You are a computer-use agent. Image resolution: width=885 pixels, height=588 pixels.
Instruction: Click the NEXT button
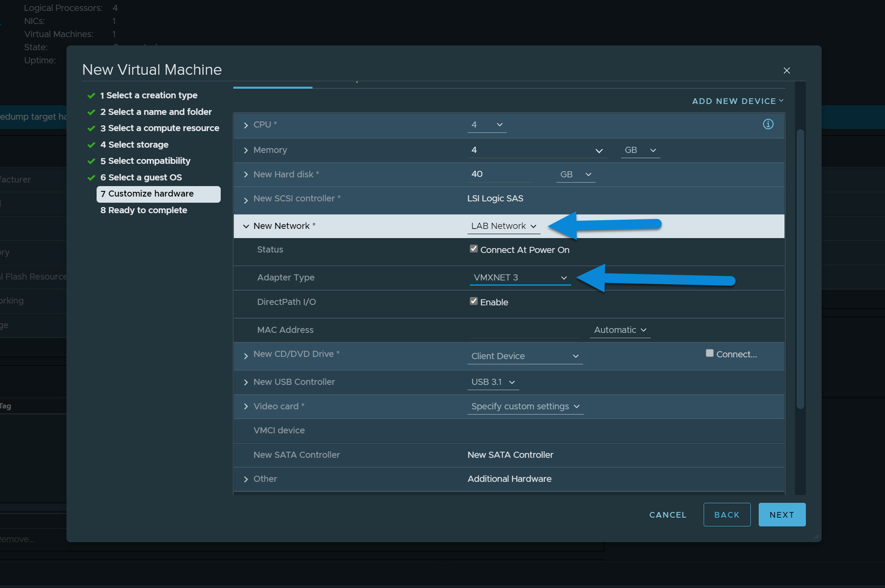782,515
